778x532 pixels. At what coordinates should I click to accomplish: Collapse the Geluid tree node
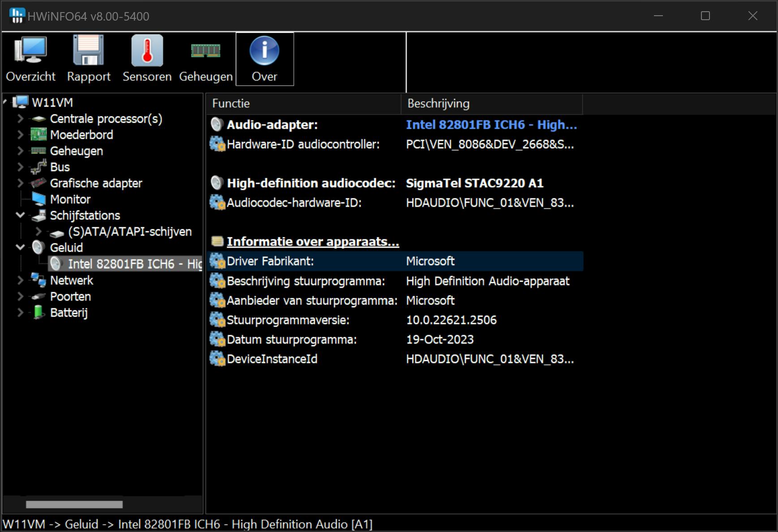(x=20, y=247)
